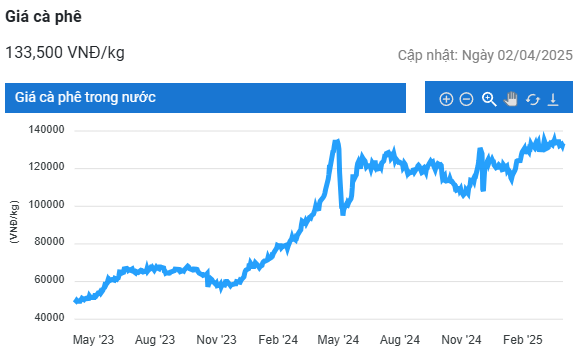Image resolution: width=581 pixels, height=361 pixels.
Task: Click the (VNĐ/kg) y-axis title
Action: tap(14, 222)
